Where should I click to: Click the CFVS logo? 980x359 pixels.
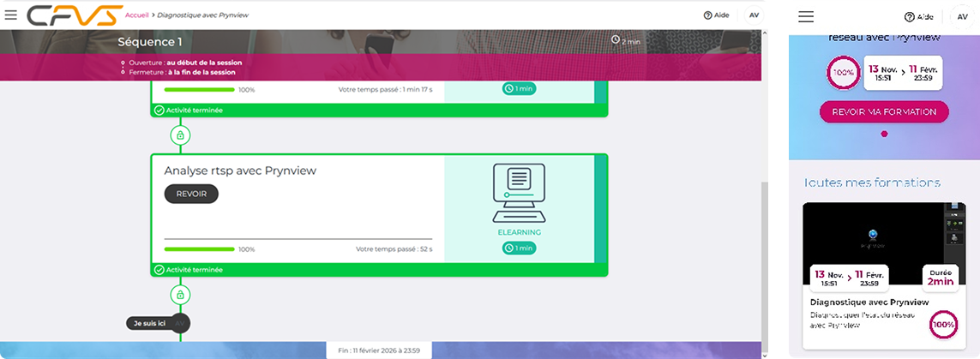pyautogui.click(x=73, y=15)
